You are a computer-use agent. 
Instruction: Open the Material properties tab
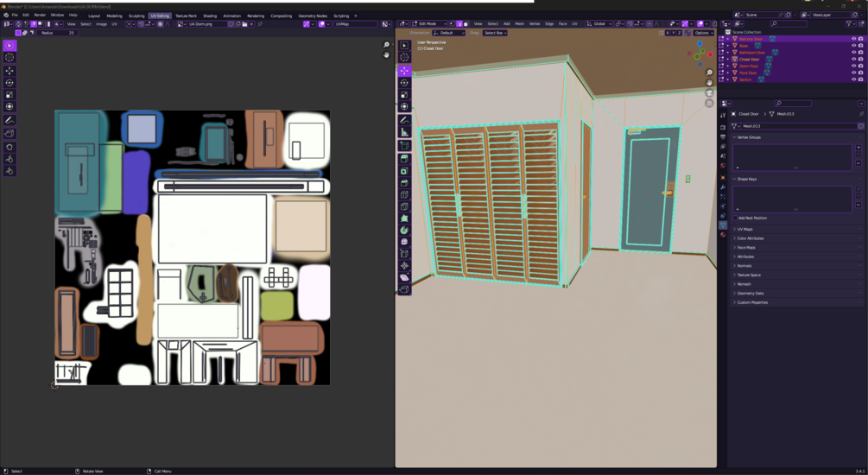click(x=723, y=235)
